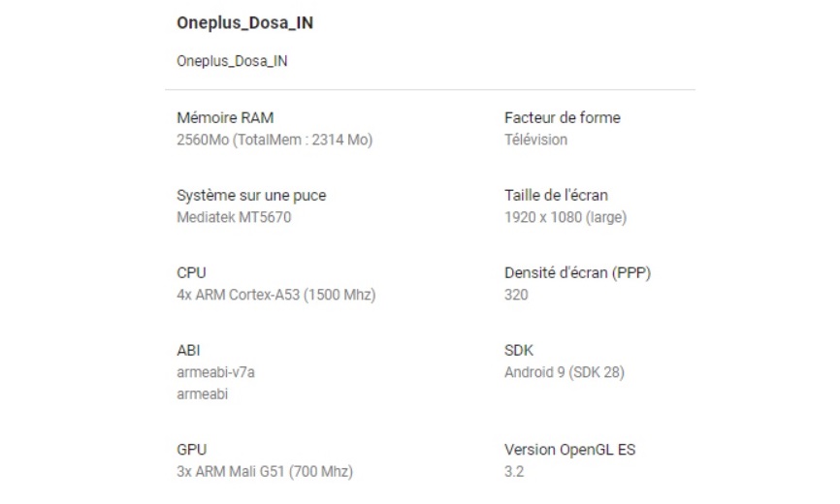Click the Mediatek MT5670 chip value
The width and height of the screenshot is (840, 504).
(x=234, y=217)
